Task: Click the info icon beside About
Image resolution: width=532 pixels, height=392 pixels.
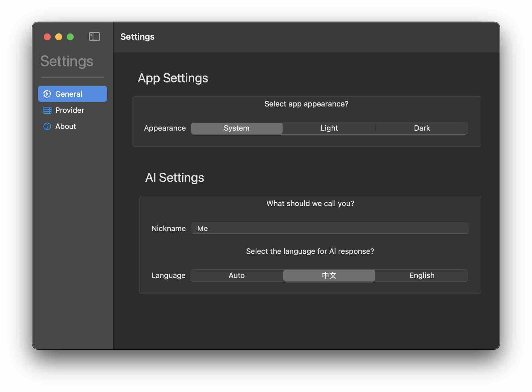Action: point(47,126)
